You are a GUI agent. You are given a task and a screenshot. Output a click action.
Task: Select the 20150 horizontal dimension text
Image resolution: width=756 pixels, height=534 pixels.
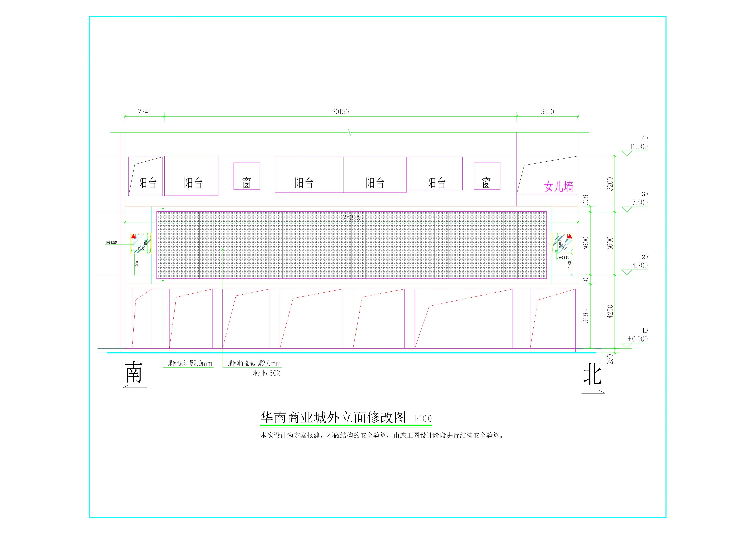pyautogui.click(x=340, y=112)
